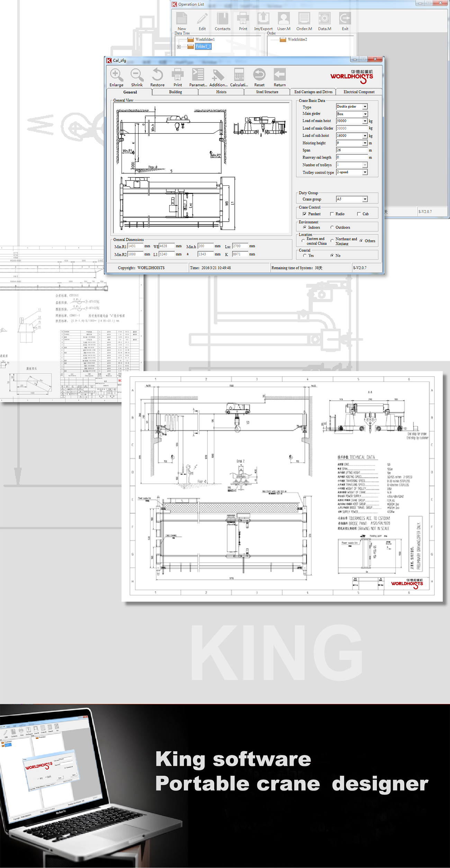This screenshot has width=450, height=868.
Task: Close the Cal_zfg window
Action: [375, 59]
